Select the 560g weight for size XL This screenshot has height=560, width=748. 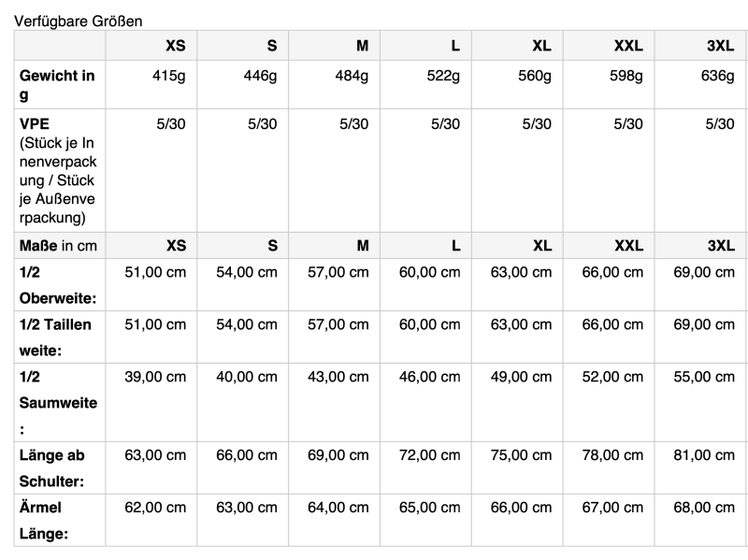pos(533,75)
